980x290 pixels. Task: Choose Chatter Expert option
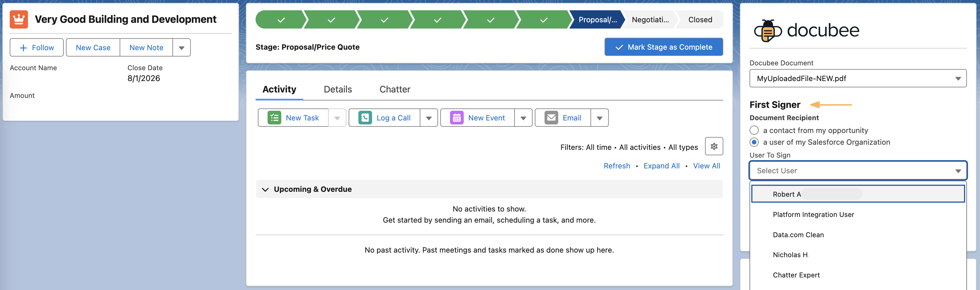point(857,275)
